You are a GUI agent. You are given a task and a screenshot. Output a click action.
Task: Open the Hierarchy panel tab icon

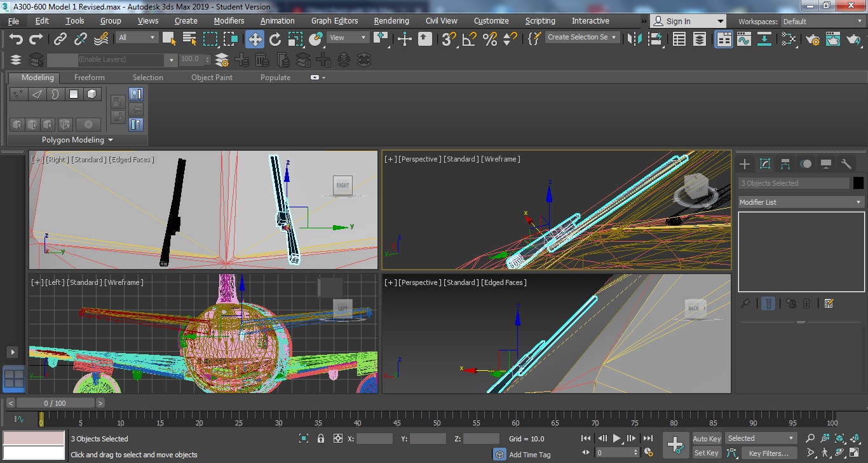coord(785,164)
